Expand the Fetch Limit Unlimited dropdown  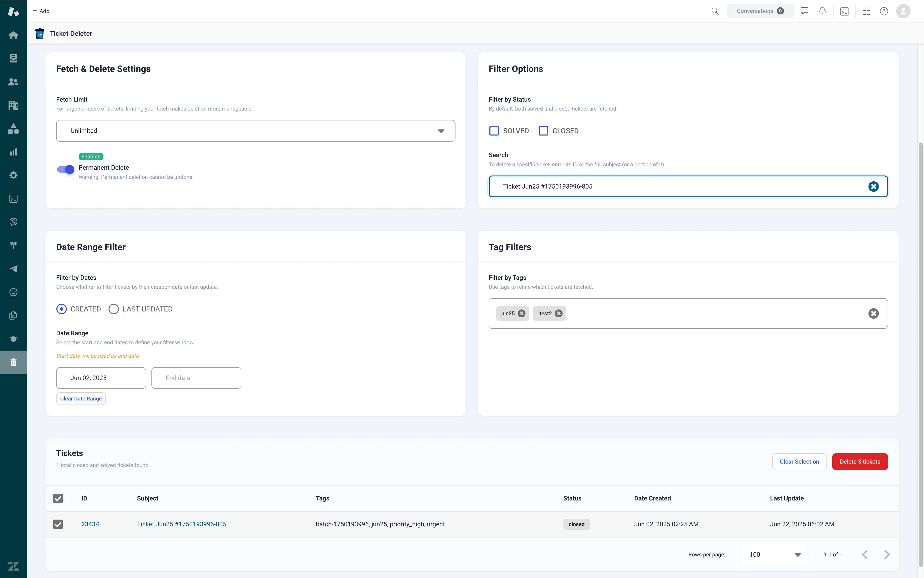pyautogui.click(x=255, y=131)
